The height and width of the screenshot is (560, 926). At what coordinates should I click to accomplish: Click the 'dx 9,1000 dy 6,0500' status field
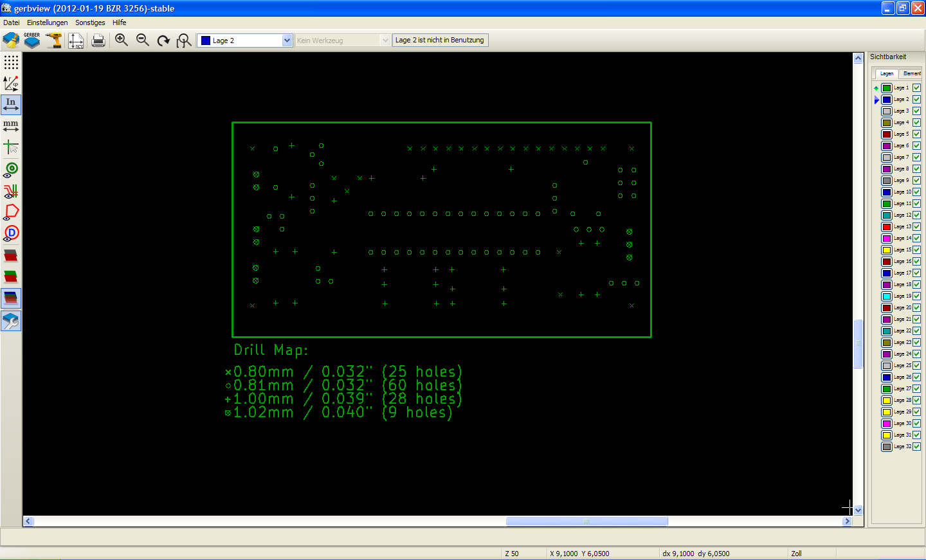pos(723,554)
